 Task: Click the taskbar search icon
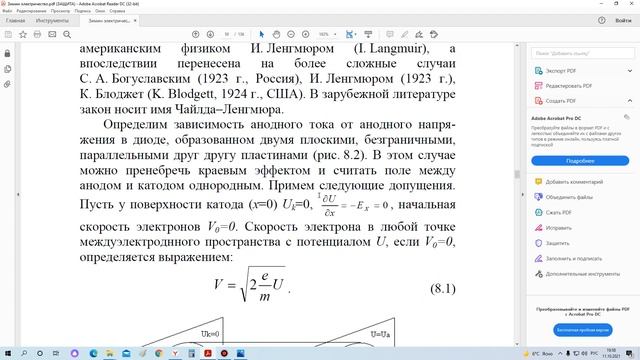point(24,353)
